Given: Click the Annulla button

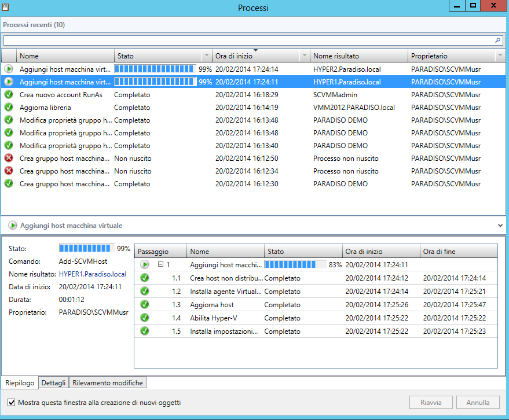Looking at the screenshot, I should coord(477,402).
